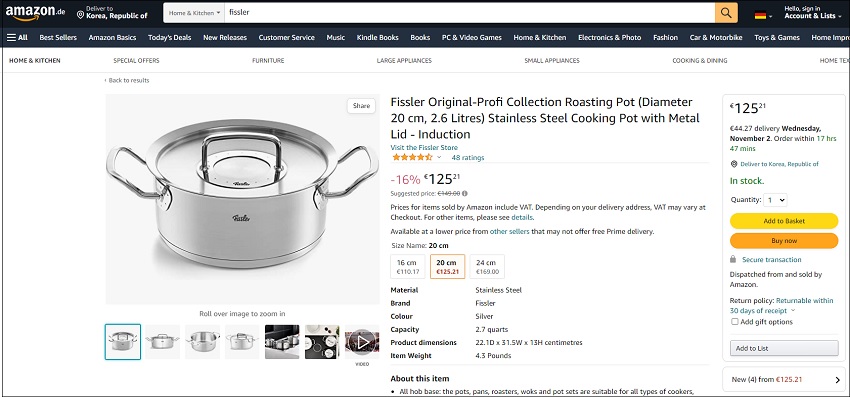Click the Buy now button
The height and width of the screenshot is (397, 850).
point(784,241)
